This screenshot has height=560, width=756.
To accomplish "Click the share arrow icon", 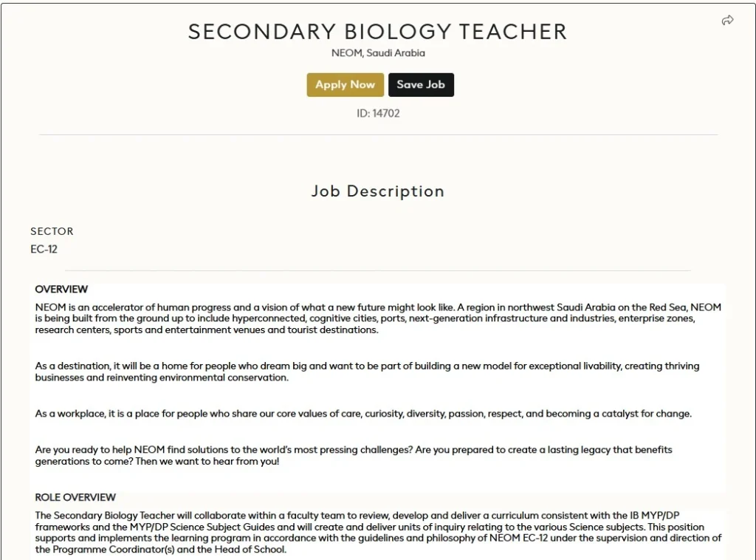I will click(x=727, y=21).
